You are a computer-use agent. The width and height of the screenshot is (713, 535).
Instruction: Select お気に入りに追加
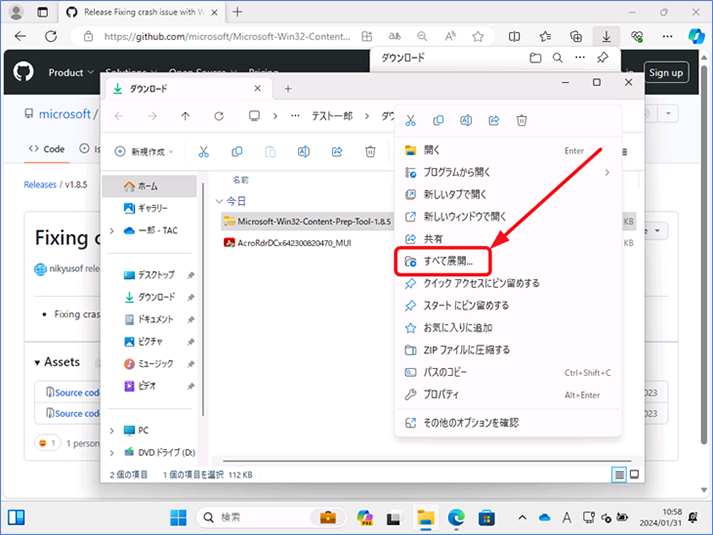[507, 328]
